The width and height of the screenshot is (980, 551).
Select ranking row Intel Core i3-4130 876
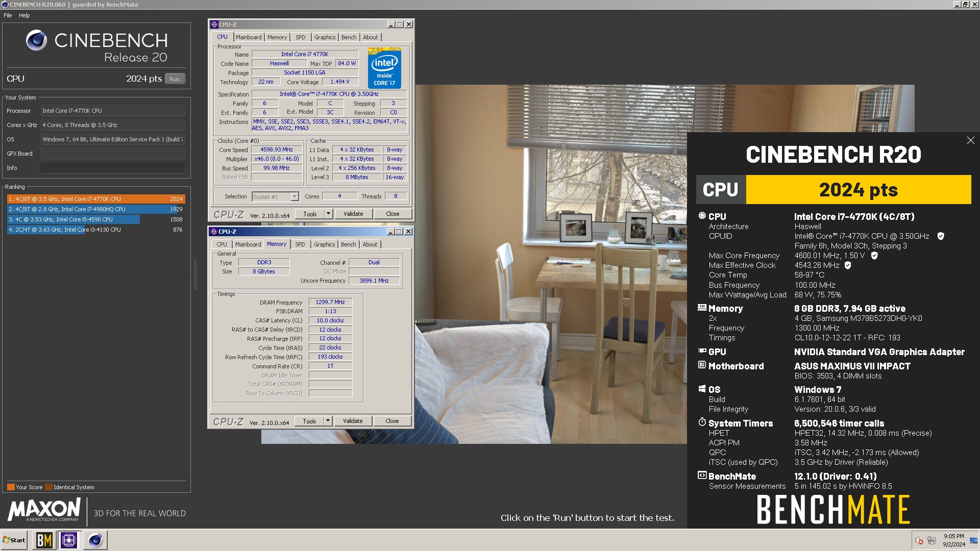96,230
